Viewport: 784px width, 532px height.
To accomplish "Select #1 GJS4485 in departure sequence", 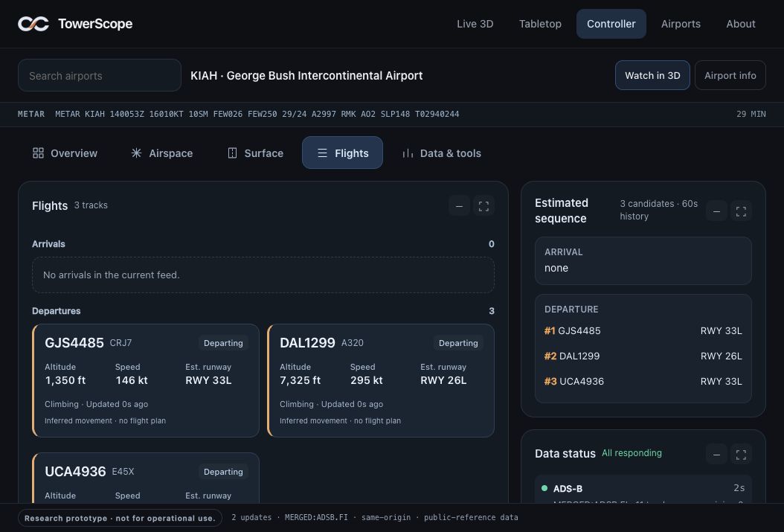I will [x=643, y=330].
